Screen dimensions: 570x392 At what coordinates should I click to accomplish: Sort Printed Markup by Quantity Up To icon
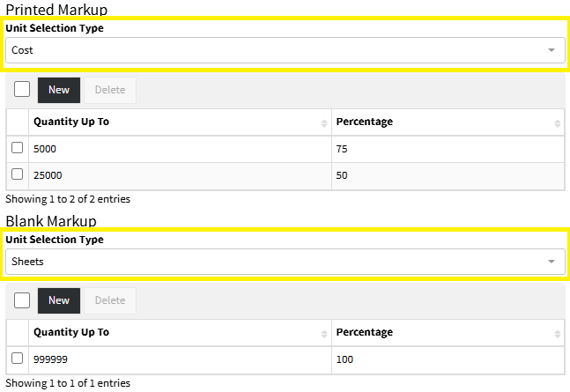pyautogui.click(x=325, y=122)
